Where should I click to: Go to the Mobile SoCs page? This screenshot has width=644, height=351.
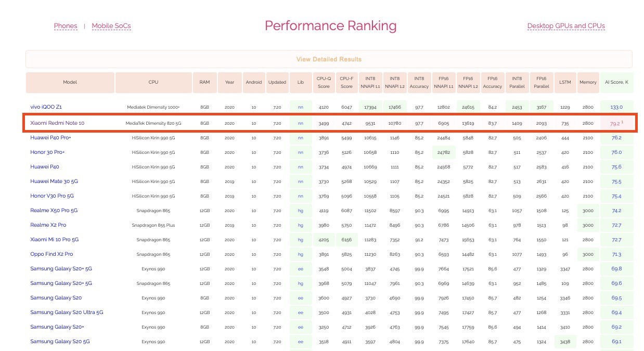[x=111, y=26]
